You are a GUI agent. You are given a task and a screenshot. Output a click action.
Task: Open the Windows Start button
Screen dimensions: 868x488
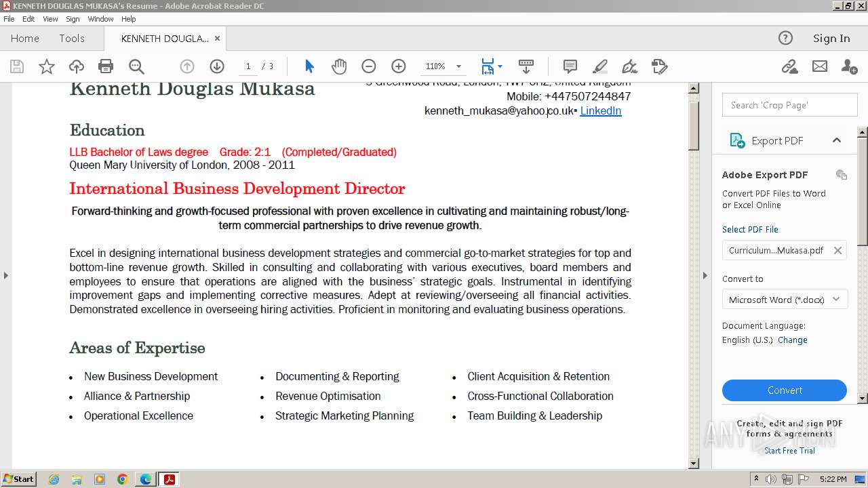[19, 479]
